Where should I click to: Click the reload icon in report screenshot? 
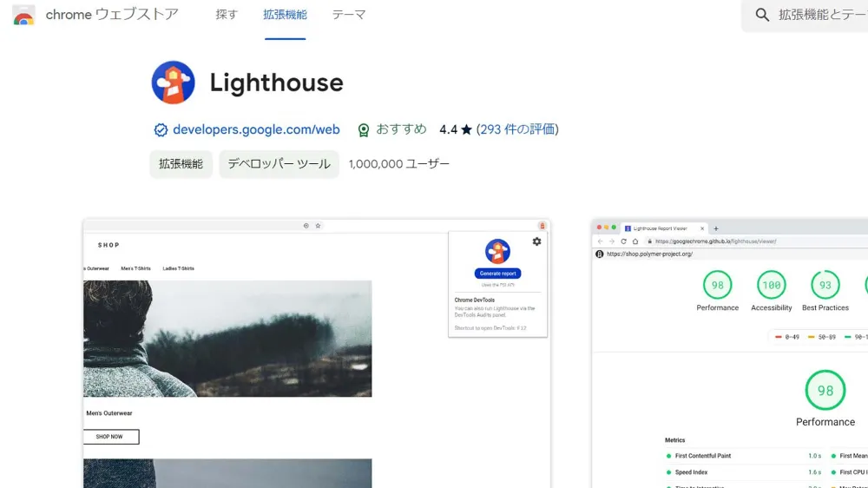point(623,241)
